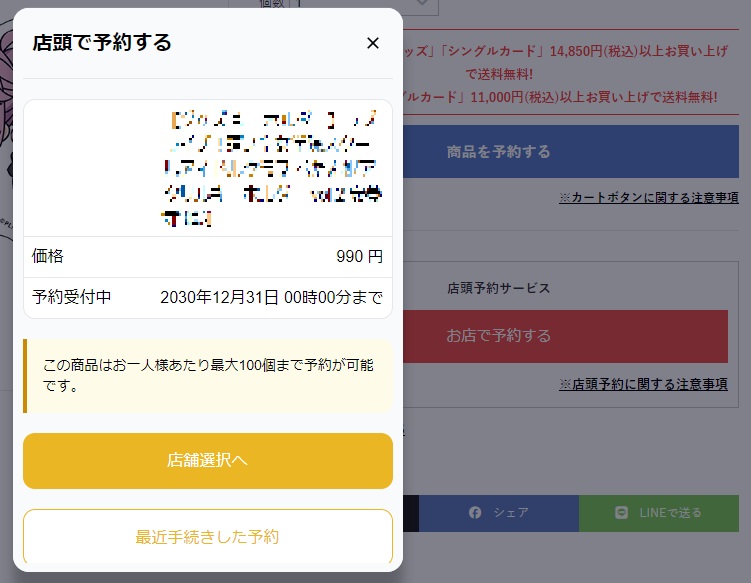Click the Facebook icon in share bar
751x583 pixels.
(x=475, y=513)
